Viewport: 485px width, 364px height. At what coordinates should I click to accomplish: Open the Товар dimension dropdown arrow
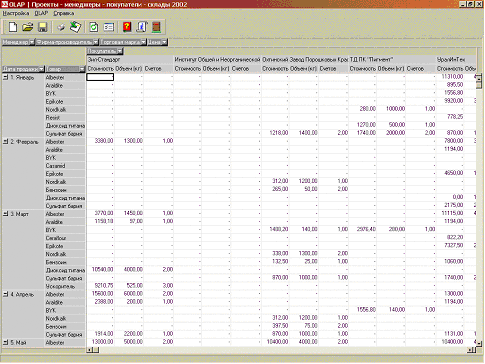[82, 69]
